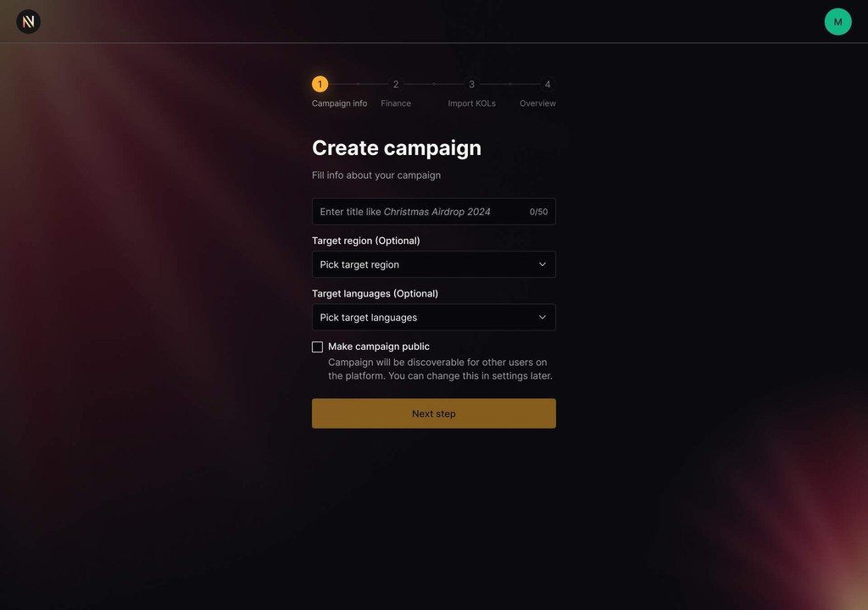
Task: Check the Make campaign public checkbox
Action: [317, 347]
